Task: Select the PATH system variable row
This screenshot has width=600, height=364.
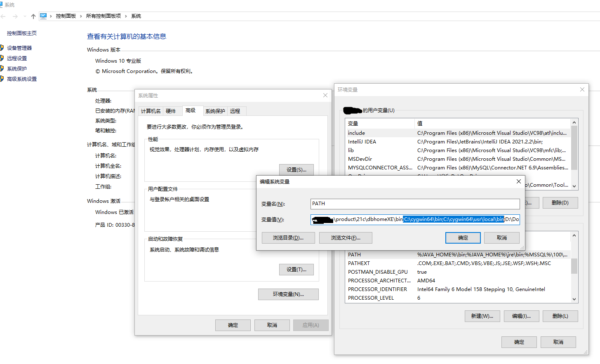Action: click(458, 255)
